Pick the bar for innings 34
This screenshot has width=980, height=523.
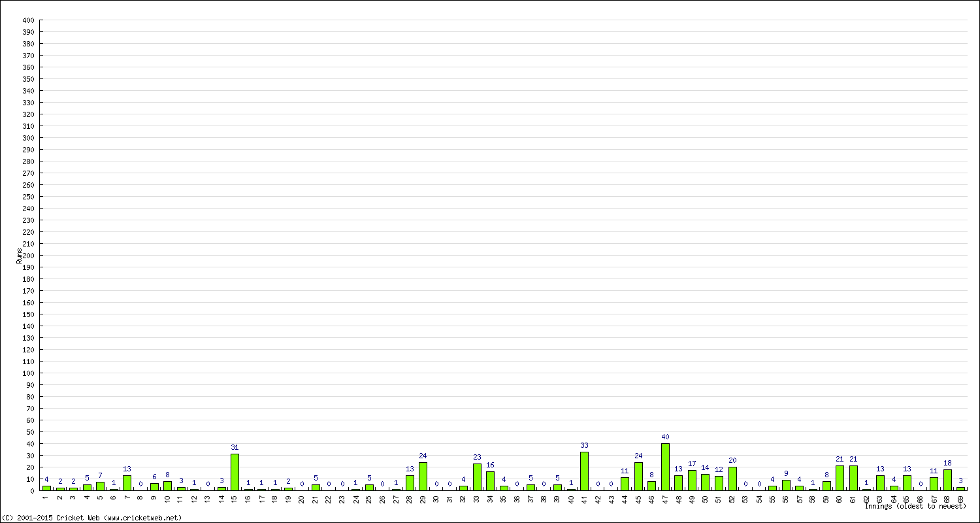(x=490, y=481)
